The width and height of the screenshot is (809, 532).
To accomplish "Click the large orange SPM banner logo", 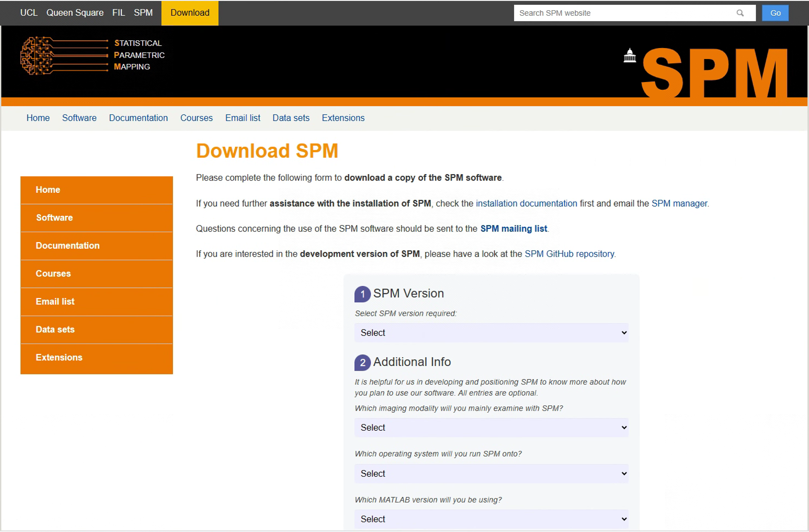I will click(x=714, y=72).
